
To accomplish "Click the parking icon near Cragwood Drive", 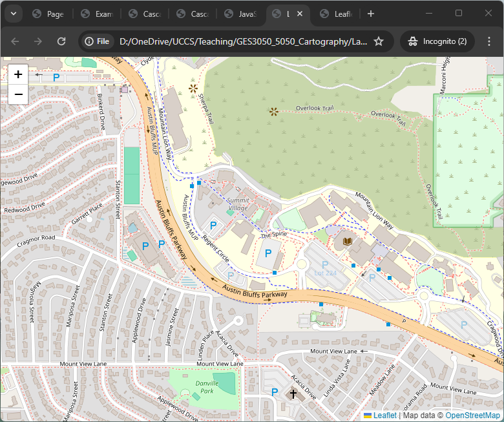I will (x=463, y=325).
